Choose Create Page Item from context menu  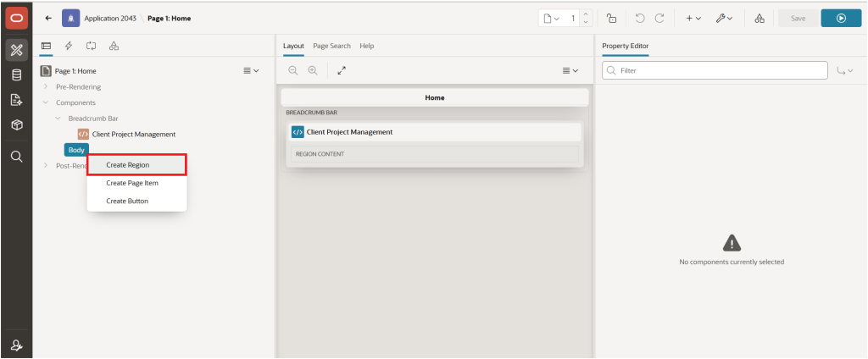136,183
